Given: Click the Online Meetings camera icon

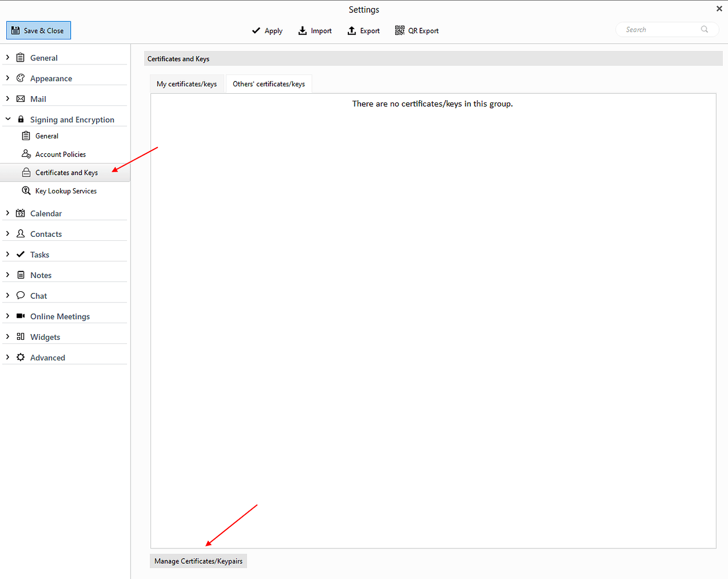Looking at the screenshot, I should pos(21,316).
